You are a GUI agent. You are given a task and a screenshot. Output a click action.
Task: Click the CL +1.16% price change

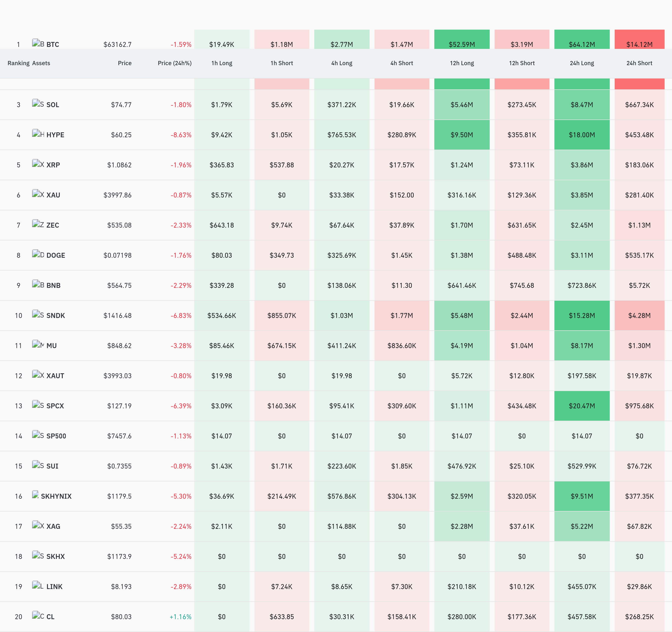pyautogui.click(x=181, y=617)
